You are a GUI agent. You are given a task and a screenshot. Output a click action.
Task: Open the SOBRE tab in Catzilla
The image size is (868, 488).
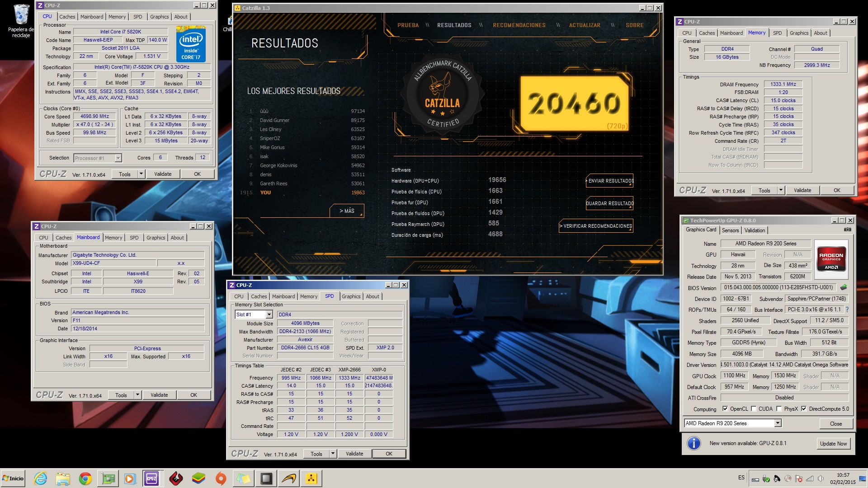(634, 25)
